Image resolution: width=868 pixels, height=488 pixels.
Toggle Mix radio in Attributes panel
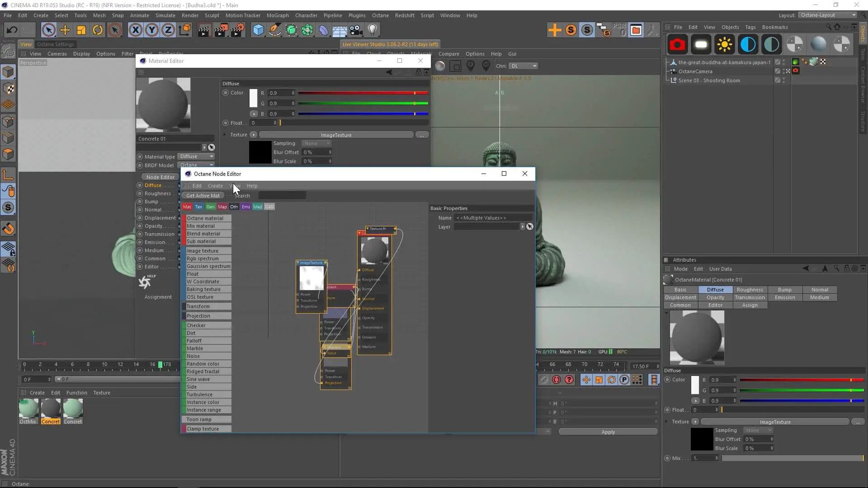(x=667, y=458)
